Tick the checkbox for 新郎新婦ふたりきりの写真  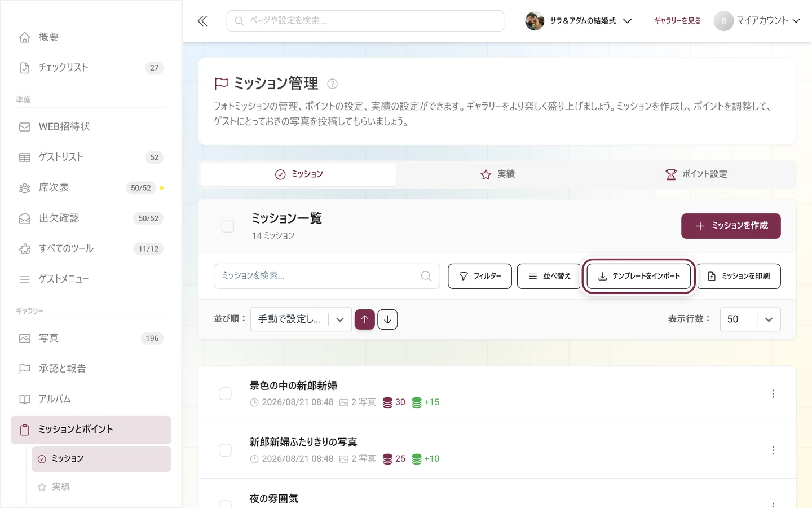(225, 450)
